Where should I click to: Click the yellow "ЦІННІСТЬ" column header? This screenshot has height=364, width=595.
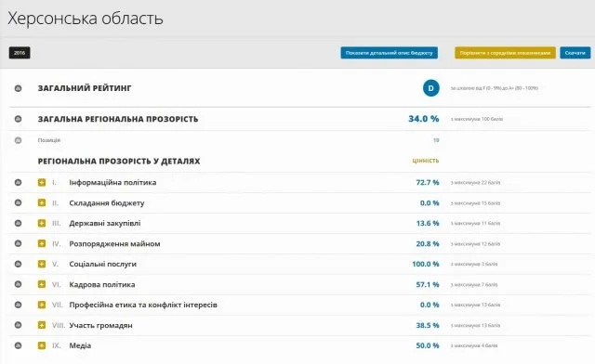[426, 161]
